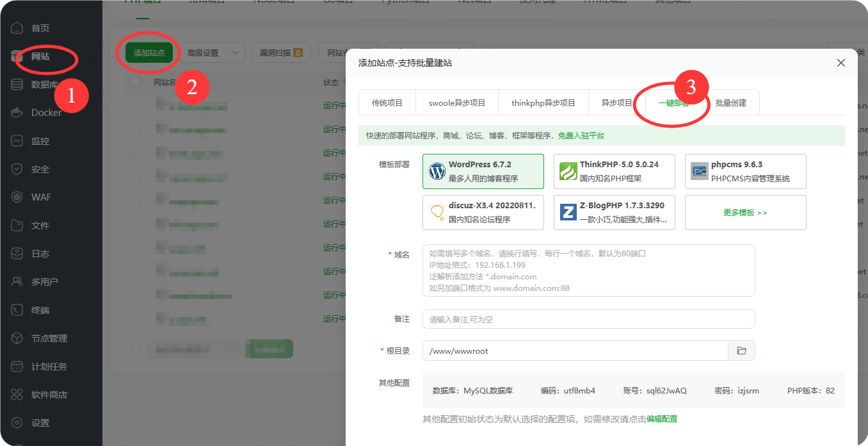Switch to the 批量创建 tab

[x=730, y=103]
